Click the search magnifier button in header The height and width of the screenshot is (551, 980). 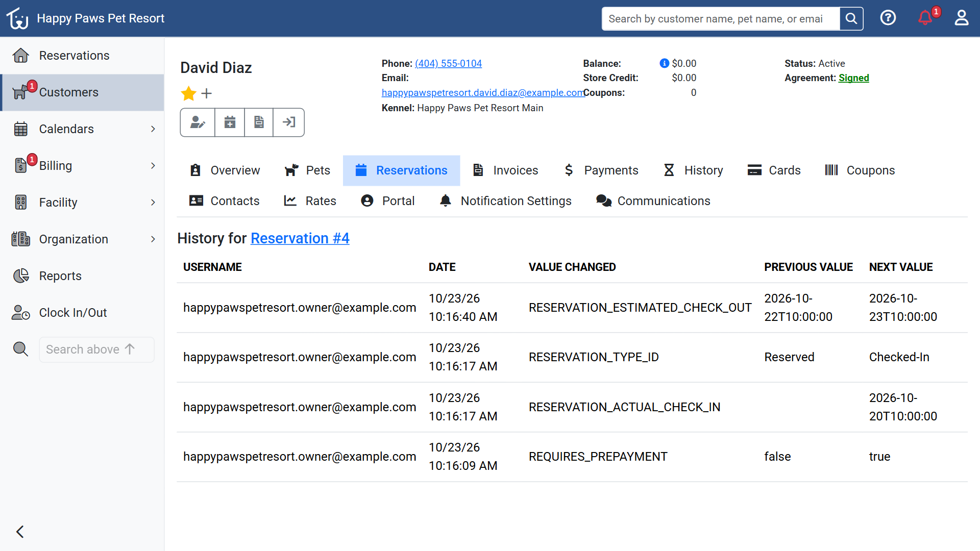tap(851, 19)
